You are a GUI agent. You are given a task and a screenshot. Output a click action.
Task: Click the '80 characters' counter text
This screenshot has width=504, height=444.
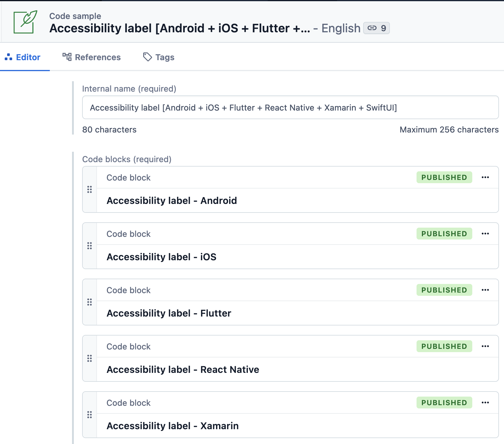tap(109, 130)
